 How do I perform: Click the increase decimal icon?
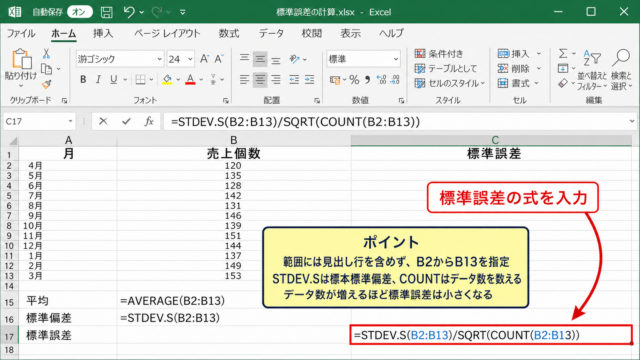click(x=382, y=80)
